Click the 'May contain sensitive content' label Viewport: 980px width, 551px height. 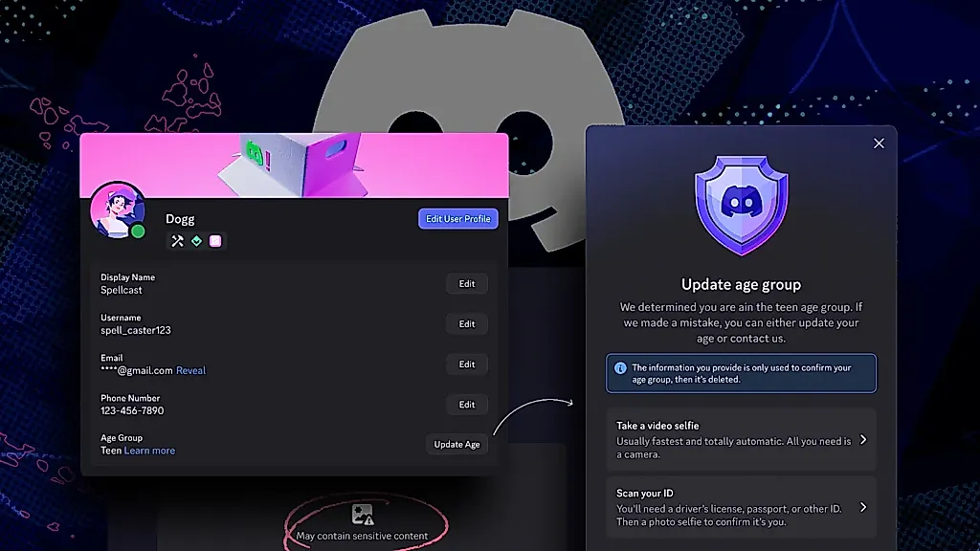coord(362,536)
